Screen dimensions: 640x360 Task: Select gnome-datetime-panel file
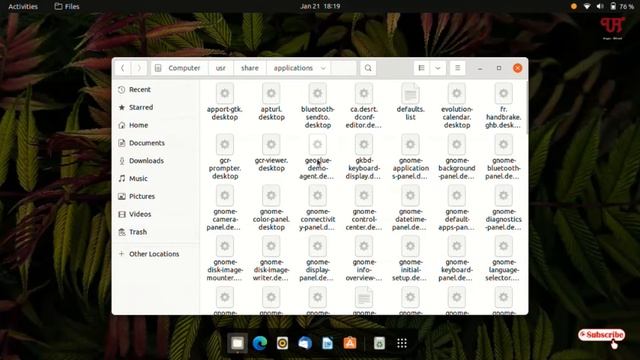click(410, 208)
